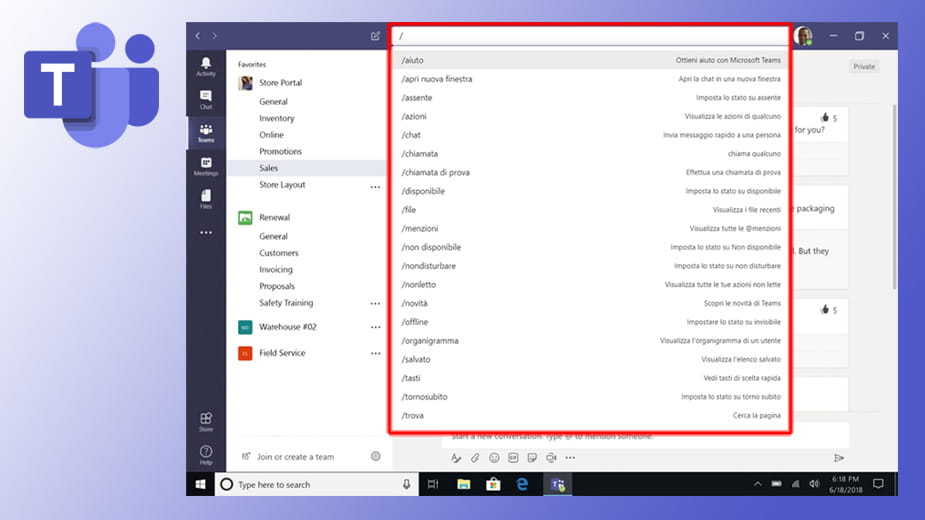Open the sticker picker
The height and width of the screenshot is (520, 925).
(x=532, y=457)
